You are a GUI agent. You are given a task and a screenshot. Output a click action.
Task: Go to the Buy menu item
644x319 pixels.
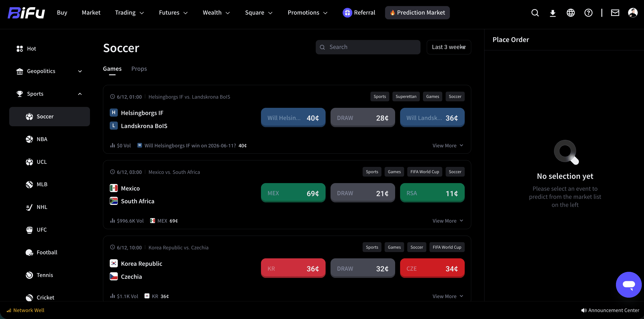(x=62, y=13)
